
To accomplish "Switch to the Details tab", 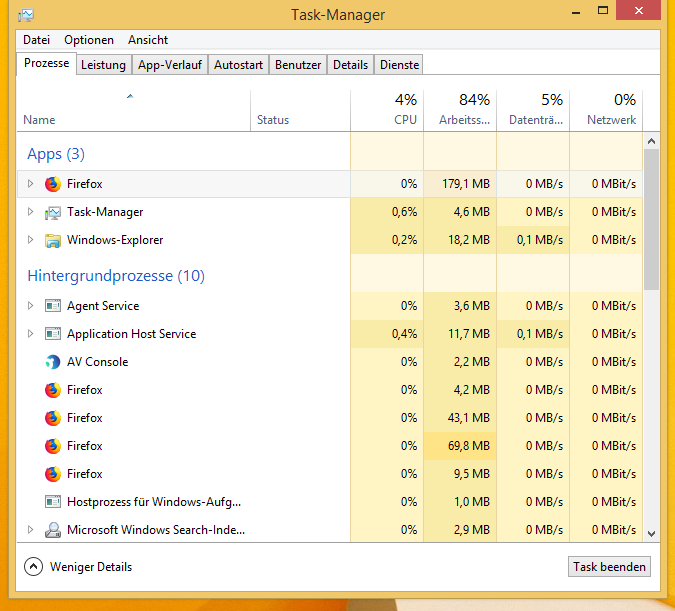I will [350, 65].
